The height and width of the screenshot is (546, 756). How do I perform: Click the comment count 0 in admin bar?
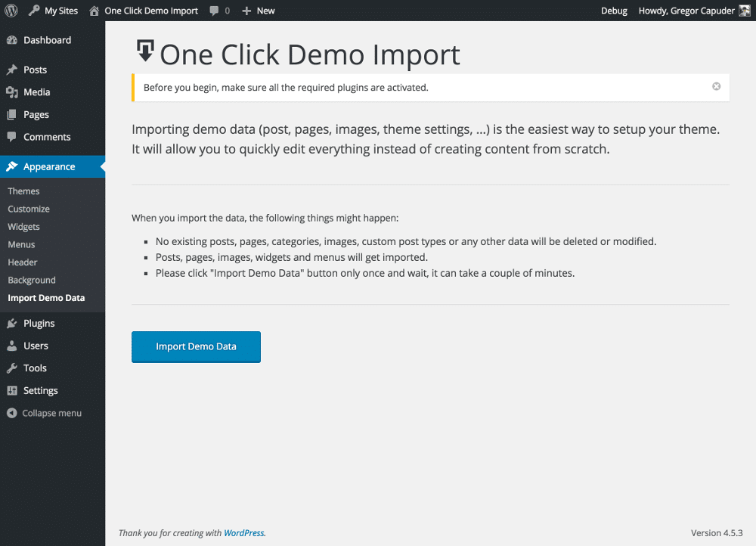pos(227,11)
